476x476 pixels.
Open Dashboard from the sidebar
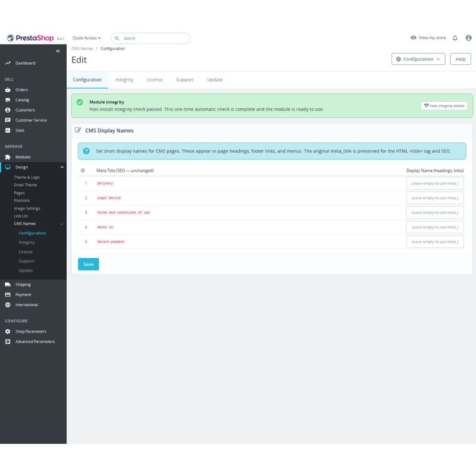[x=25, y=63]
